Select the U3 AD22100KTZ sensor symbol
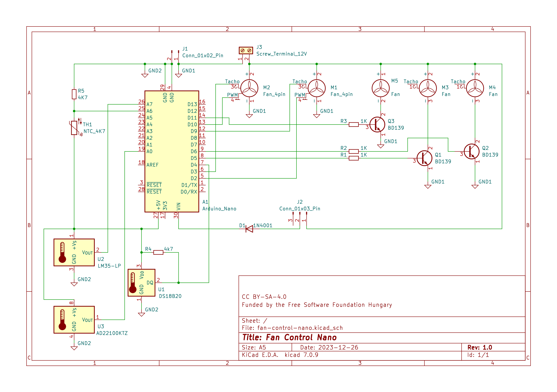 (74, 320)
